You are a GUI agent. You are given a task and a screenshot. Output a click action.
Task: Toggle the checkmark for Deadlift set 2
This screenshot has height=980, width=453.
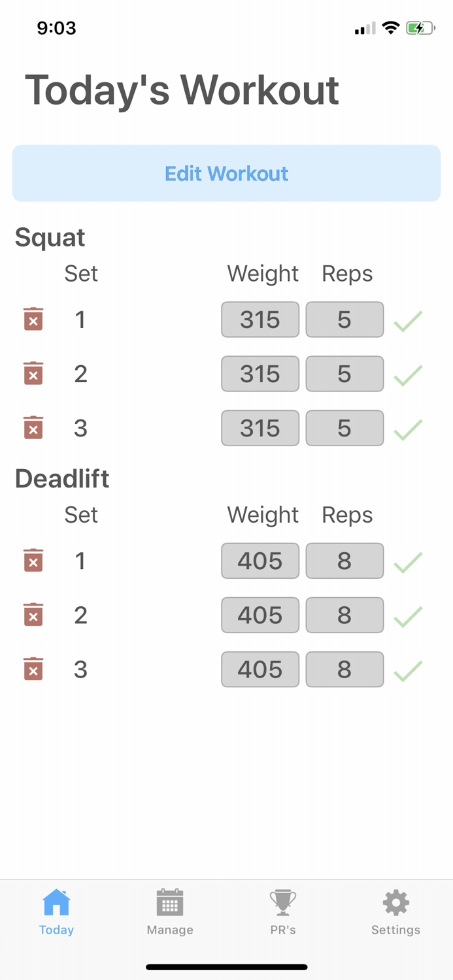click(408, 616)
